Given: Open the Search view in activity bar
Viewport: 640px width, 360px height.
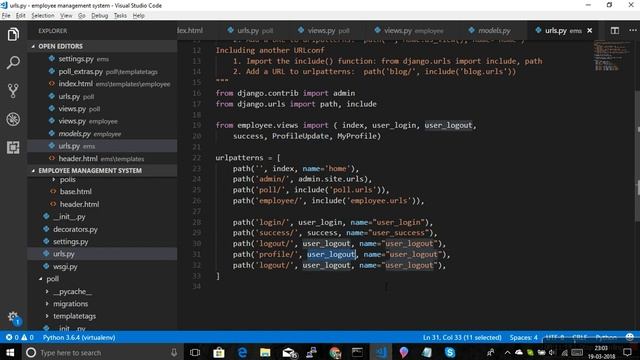Looking at the screenshot, I should 13,62.
